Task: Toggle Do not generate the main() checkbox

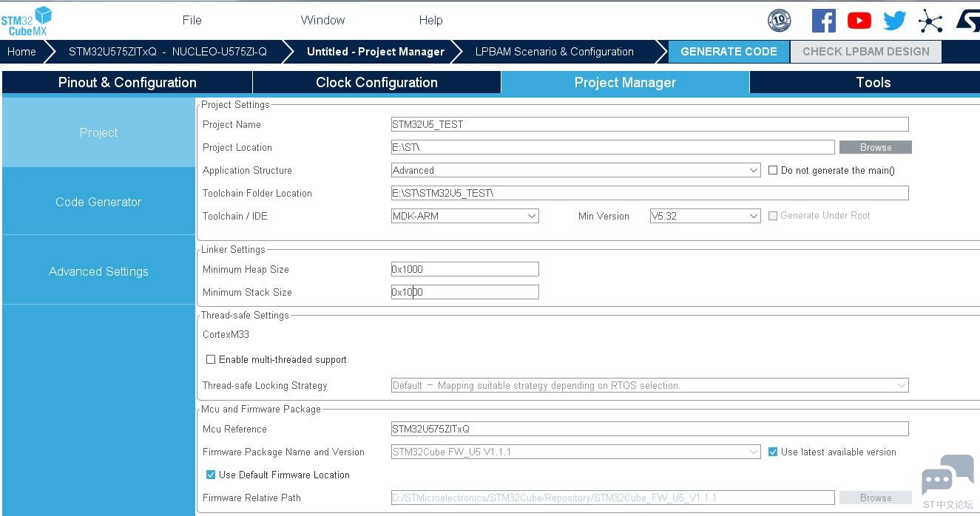Action: [x=773, y=170]
